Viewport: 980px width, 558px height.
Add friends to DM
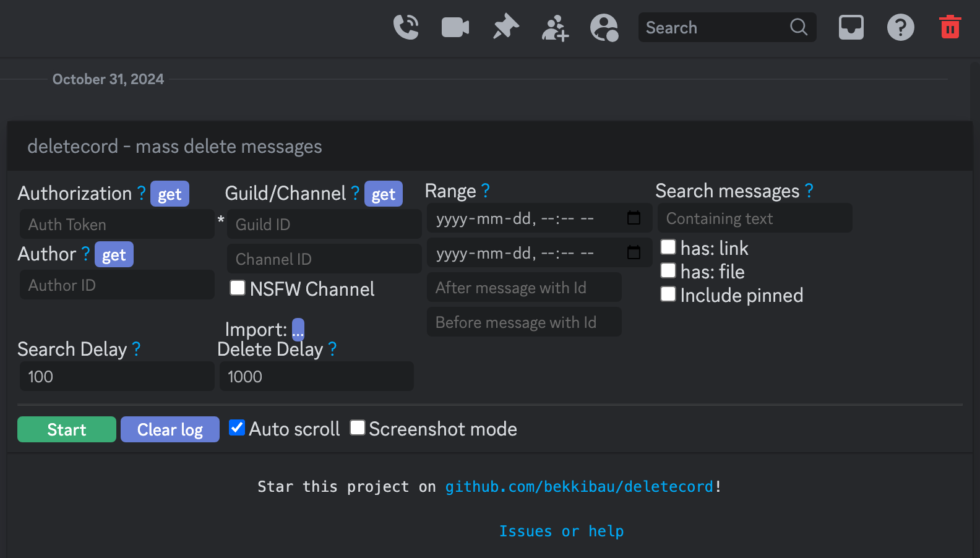555,28
